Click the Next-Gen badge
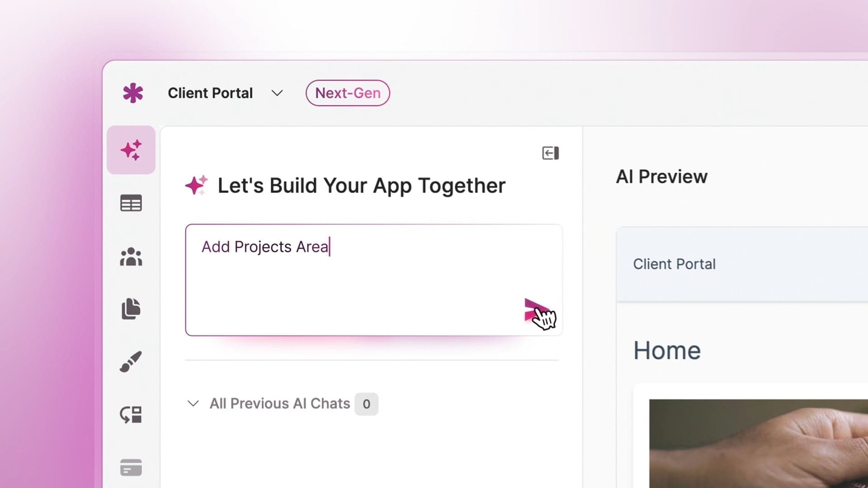Image resolution: width=868 pixels, height=488 pixels. [x=347, y=93]
